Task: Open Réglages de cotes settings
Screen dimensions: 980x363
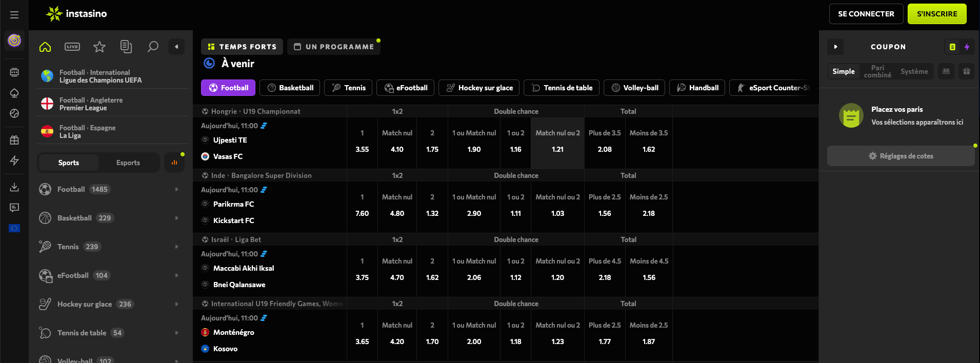Action: click(901, 156)
